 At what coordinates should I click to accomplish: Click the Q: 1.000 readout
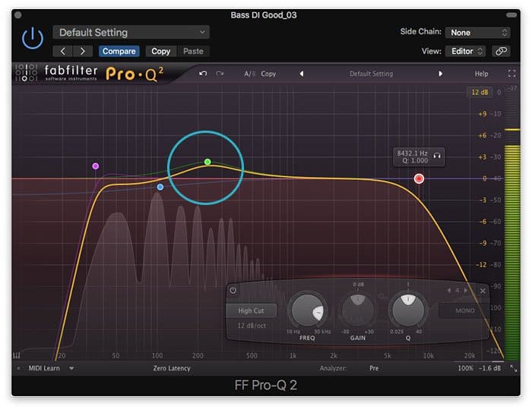point(415,161)
